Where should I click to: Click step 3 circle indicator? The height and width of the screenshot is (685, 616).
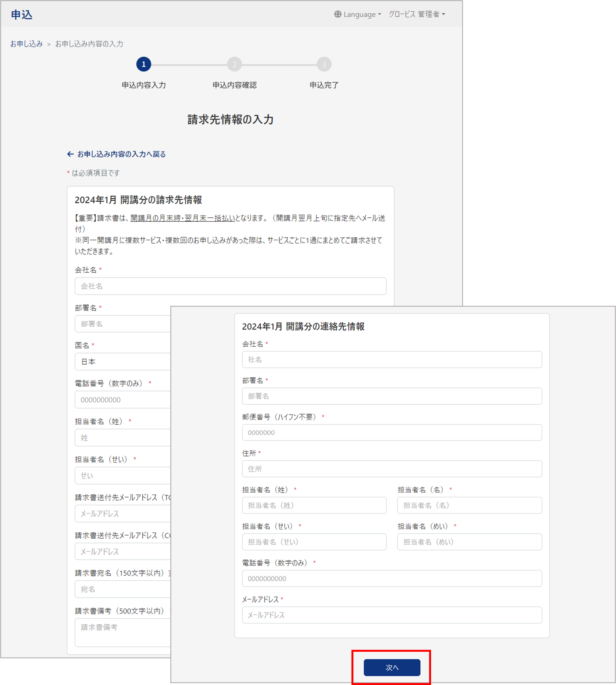point(324,64)
